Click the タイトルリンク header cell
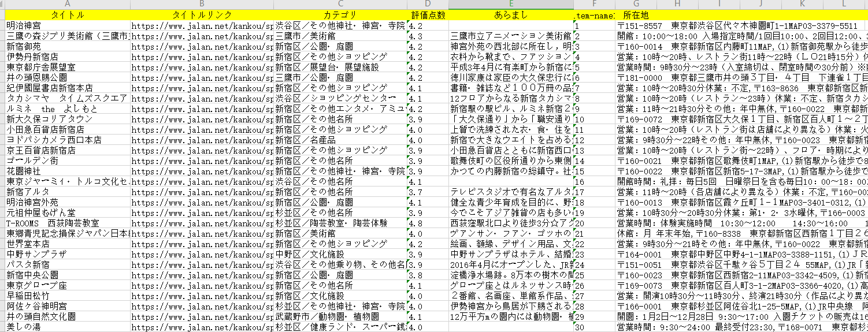 click(202, 15)
